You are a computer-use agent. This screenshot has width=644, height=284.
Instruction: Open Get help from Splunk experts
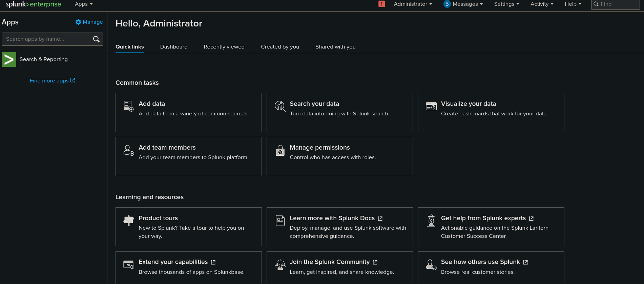(483, 218)
